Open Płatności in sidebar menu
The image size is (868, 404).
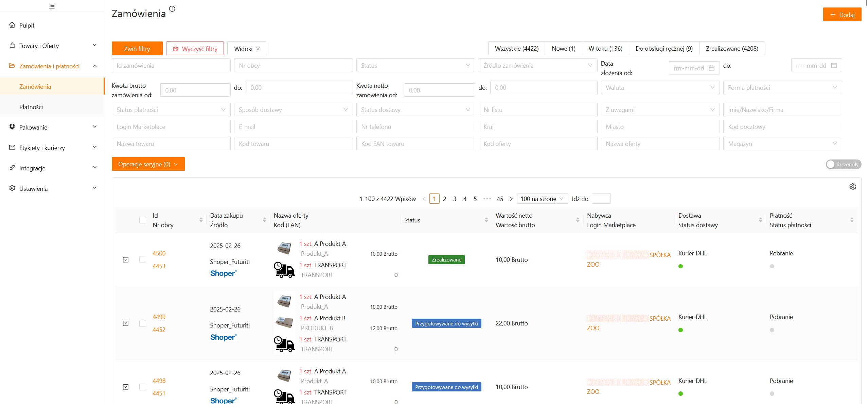click(x=31, y=107)
